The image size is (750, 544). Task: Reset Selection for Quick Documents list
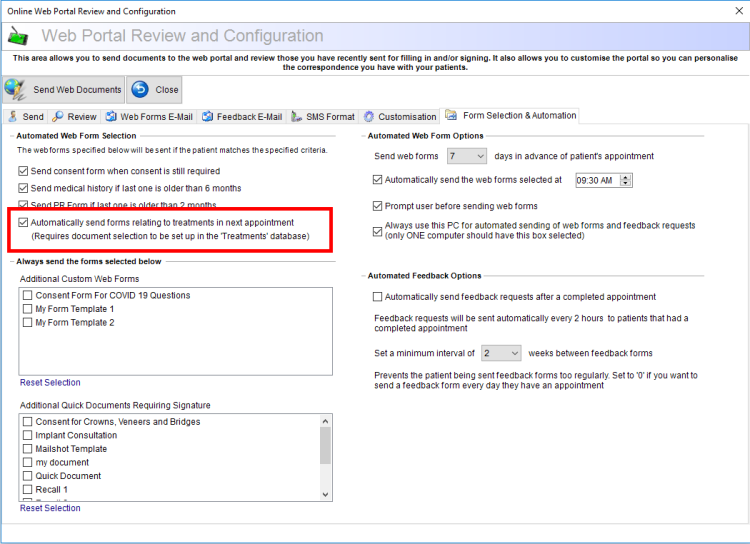click(x=50, y=508)
